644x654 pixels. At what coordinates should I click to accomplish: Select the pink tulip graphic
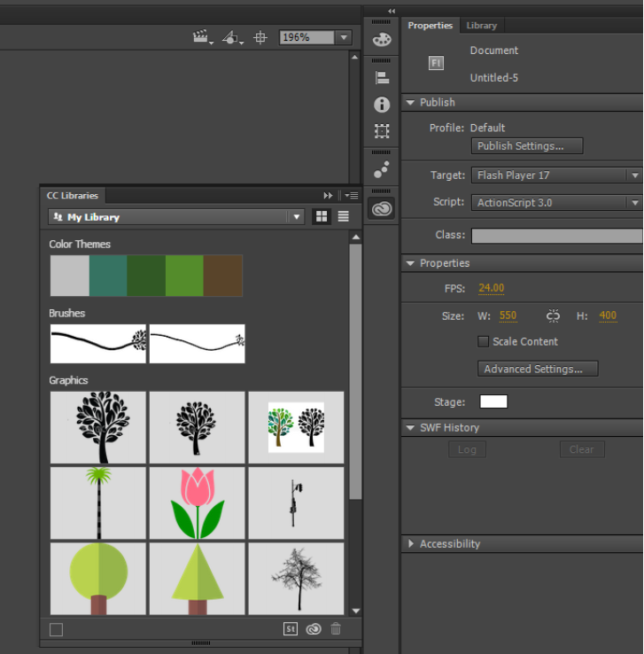[198, 503]
